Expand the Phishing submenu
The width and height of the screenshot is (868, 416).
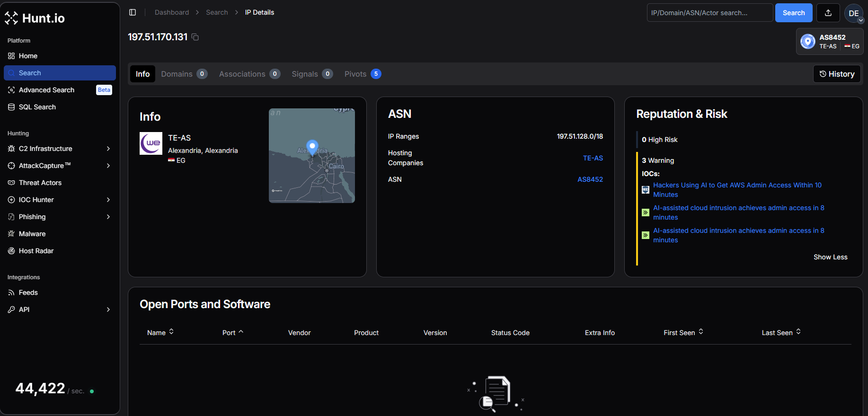(108, 217)
